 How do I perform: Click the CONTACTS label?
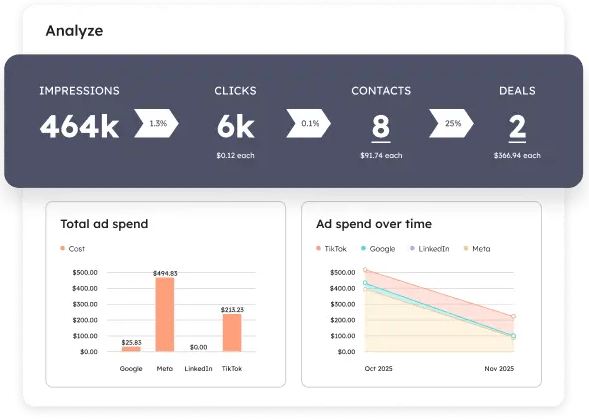click(x=381, y=91)
